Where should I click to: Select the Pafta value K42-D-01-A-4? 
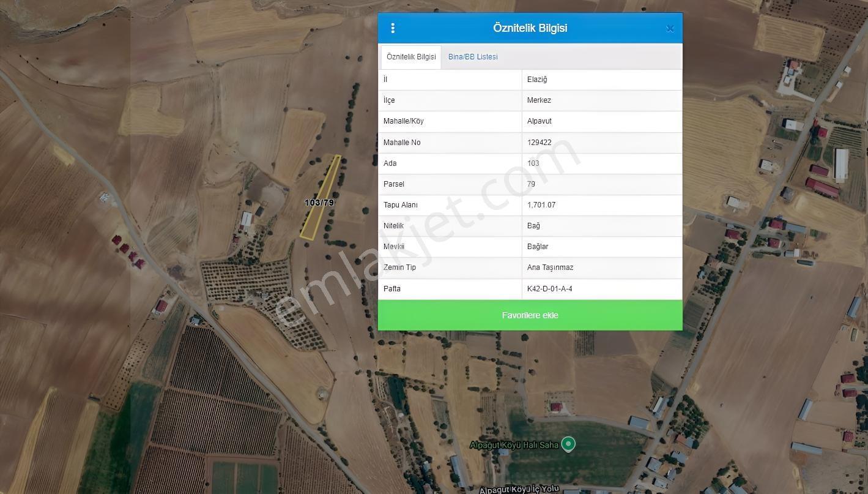click(x=549, y=289)
